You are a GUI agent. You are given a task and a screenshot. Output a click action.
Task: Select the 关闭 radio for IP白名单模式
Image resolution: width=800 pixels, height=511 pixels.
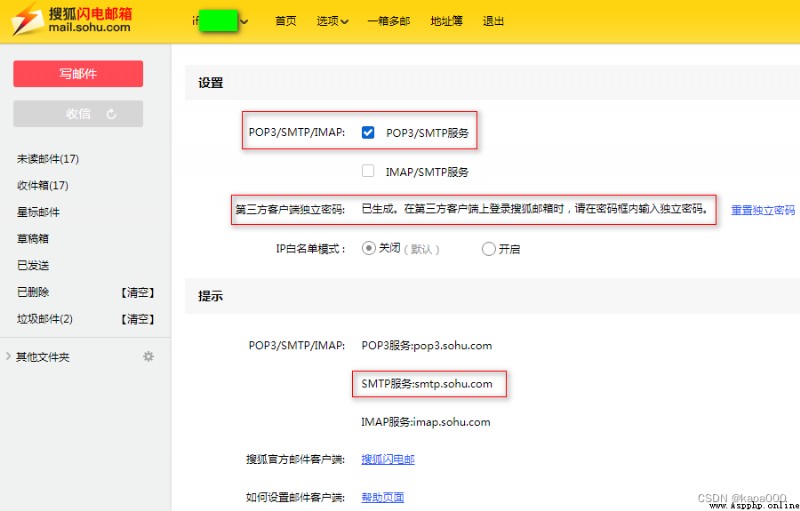point(368,248)
